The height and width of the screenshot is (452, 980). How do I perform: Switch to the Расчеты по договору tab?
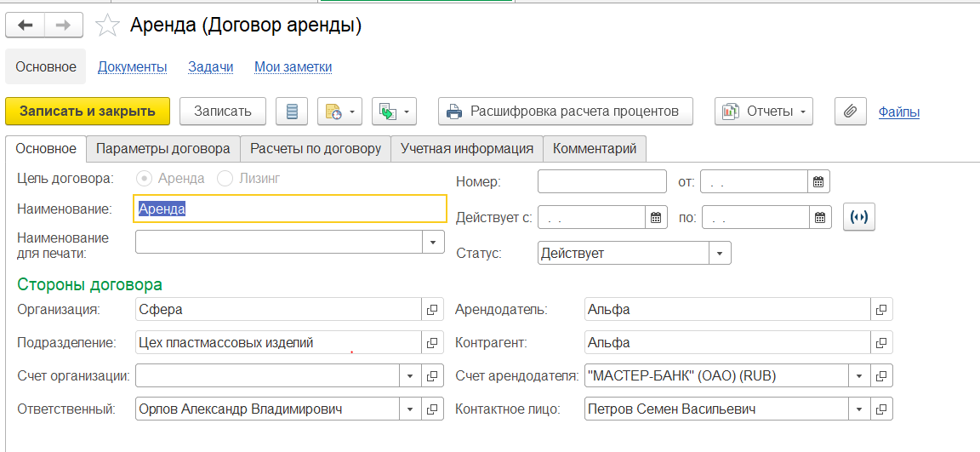point(316,149)
